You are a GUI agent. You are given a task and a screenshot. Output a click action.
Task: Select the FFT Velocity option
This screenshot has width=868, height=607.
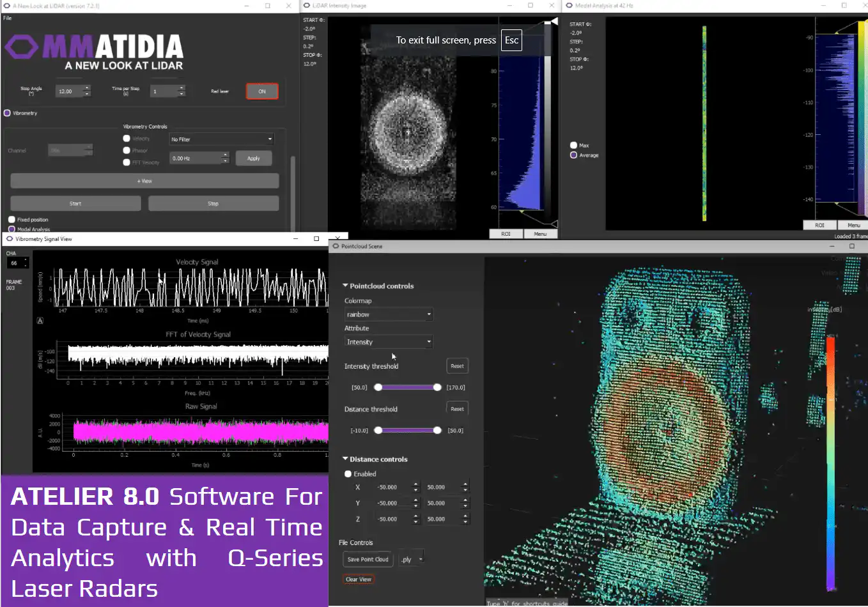[x=127, y=162]
